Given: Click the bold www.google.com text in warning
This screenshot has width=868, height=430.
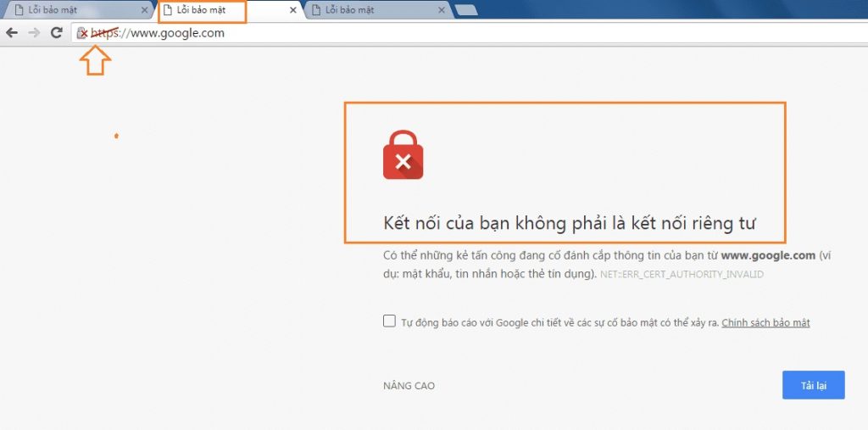Looking at the screenshot, I should (x=768, y=255).
